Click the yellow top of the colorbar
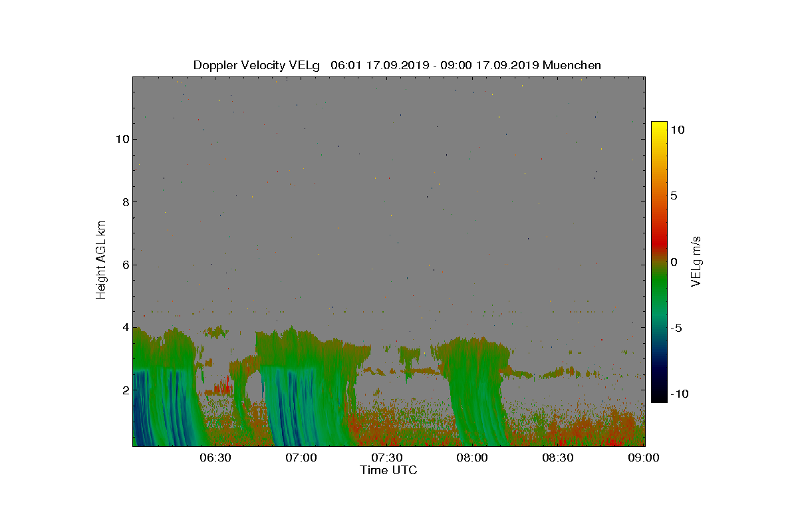798x532 pixels. click(x=659, y=128)
